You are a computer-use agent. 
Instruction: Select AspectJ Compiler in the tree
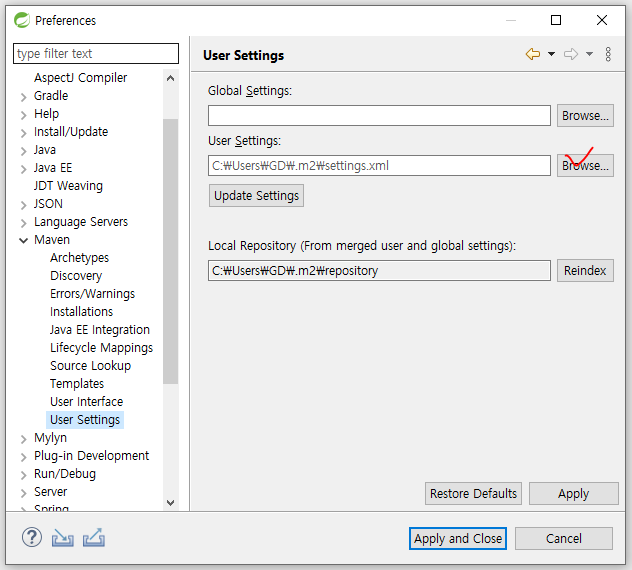tap(80, 77)
